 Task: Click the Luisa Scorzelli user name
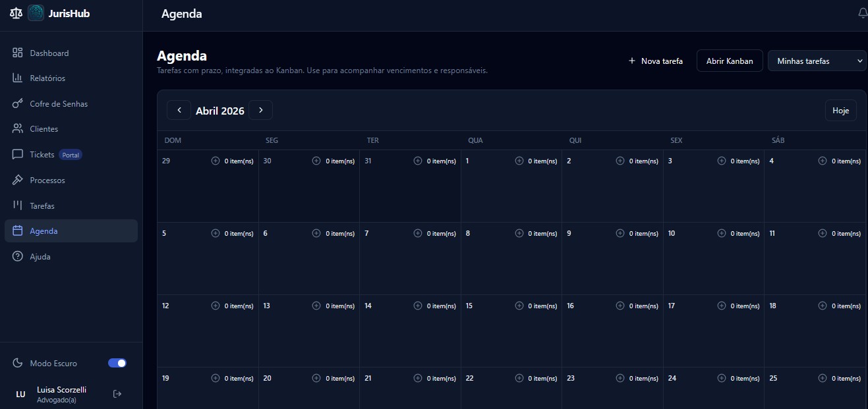pyautogui.click(x=61, y=389)
